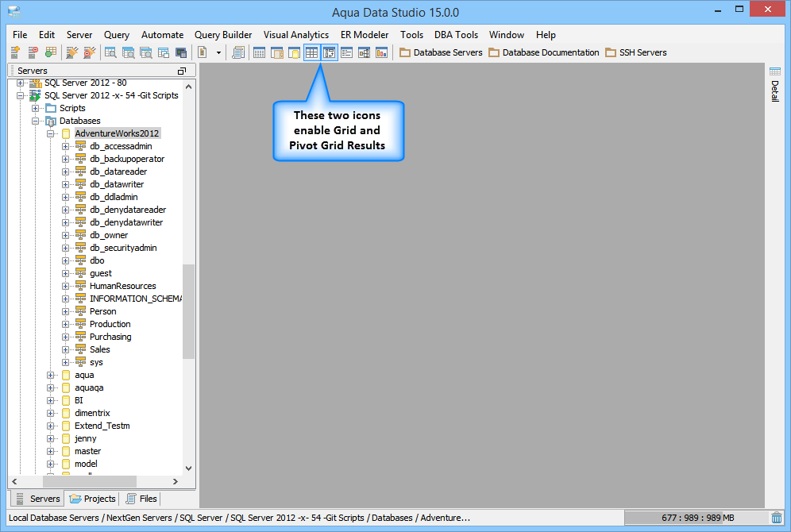Expand the Sales schema node

(x=66, y=349)
